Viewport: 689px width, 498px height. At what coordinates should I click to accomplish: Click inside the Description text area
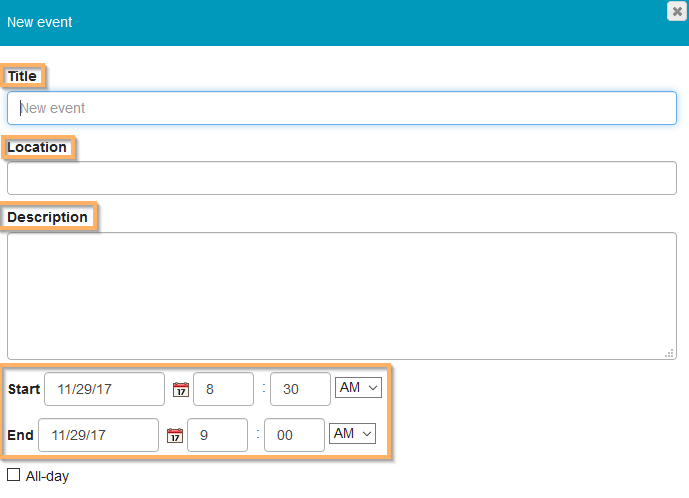[342, 296]
